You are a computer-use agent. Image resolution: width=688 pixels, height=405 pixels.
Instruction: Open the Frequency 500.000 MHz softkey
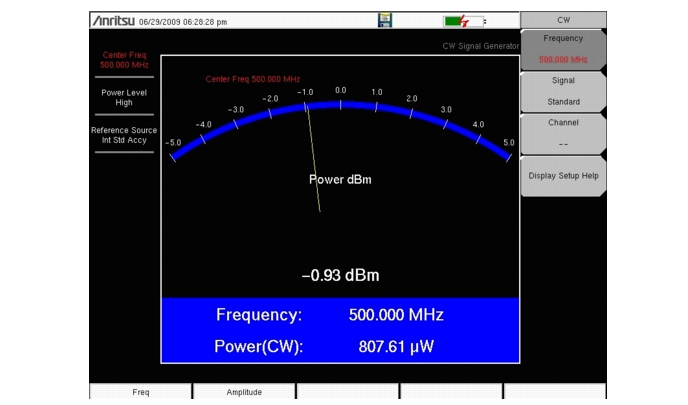563,49
